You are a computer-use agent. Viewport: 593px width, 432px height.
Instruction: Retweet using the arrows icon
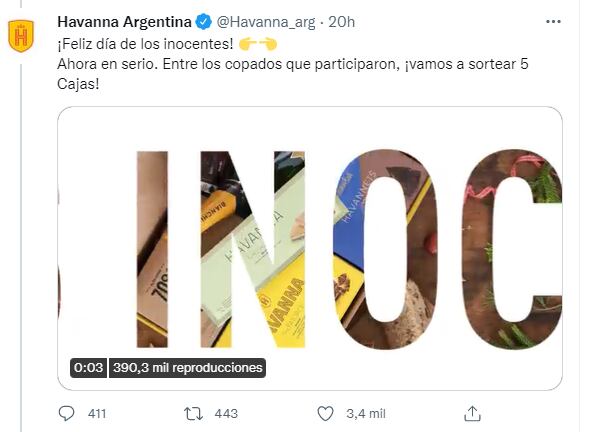point(193,413)
